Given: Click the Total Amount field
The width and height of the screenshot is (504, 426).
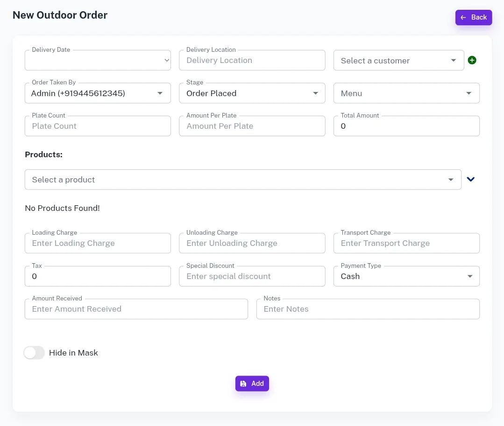Looking at the screenshot, I should point(406,126).
